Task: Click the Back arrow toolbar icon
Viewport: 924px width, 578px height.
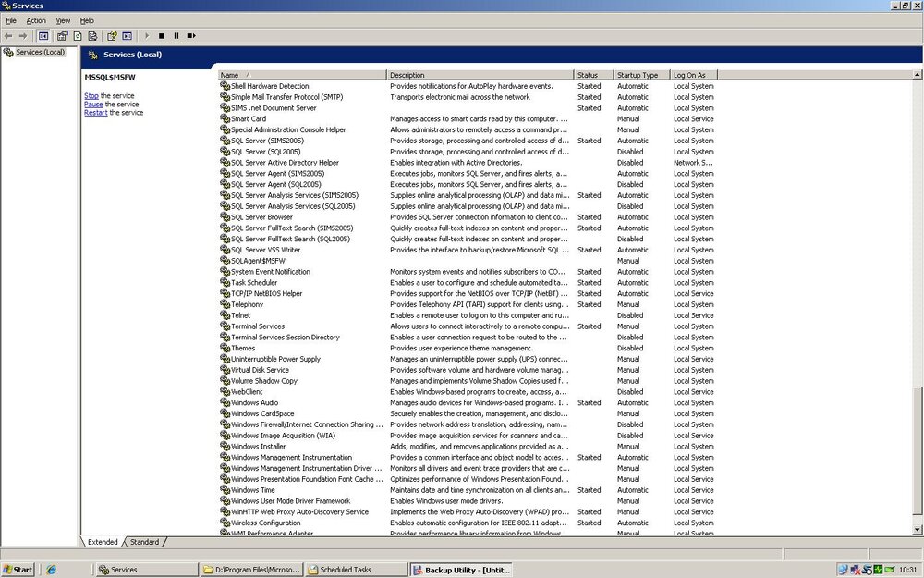Action: point(8,36)
